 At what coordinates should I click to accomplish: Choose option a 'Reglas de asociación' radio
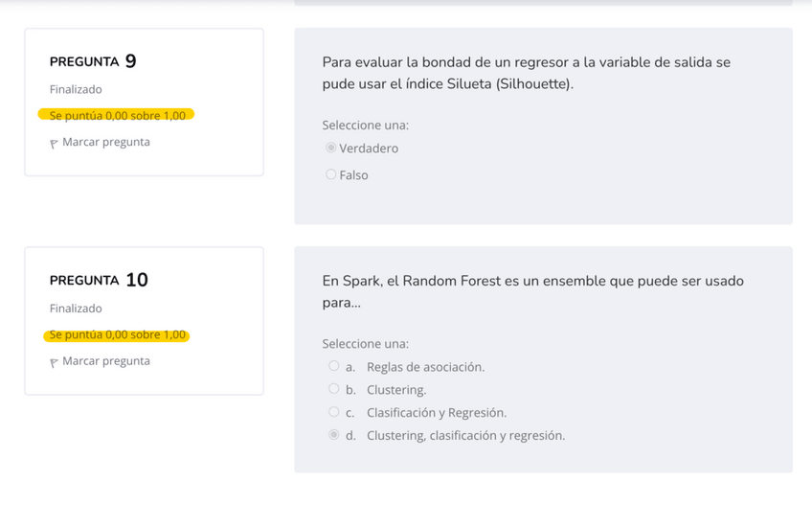click(x=334, y=366)
